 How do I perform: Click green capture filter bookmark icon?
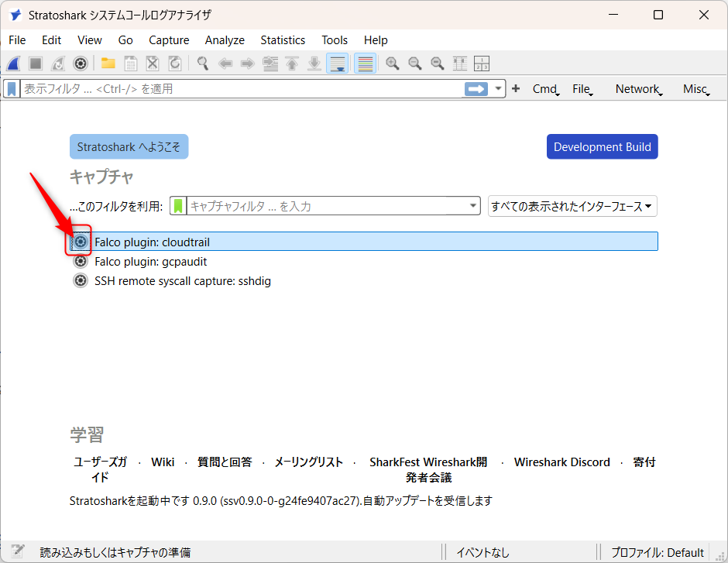[x=178, y=206]
